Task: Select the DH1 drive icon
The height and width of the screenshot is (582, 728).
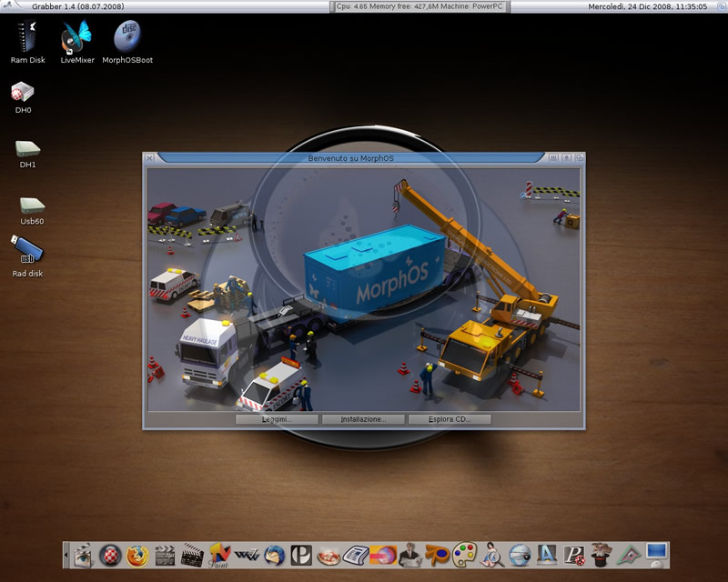Action: 28,154
